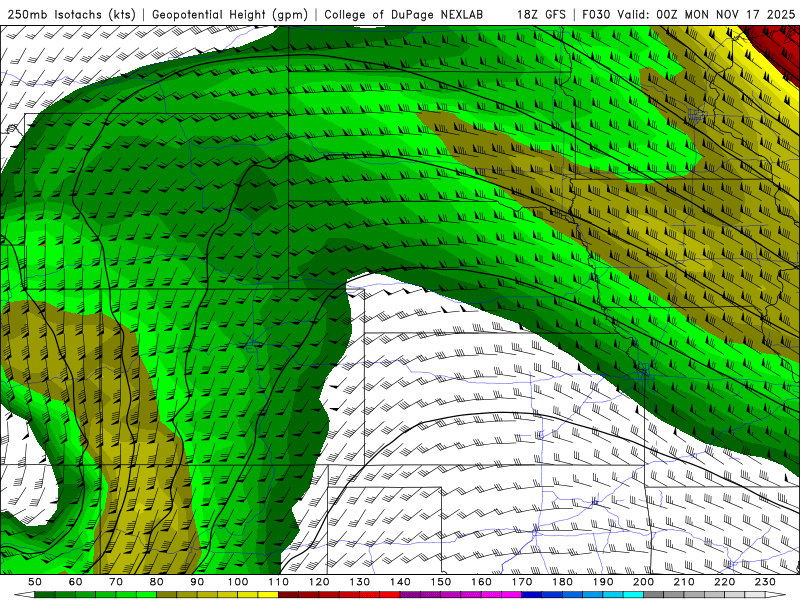Image resolution: width=800 pixels, height=600 pixels.
Task: Click the '70' color scale label
Action: click(116, 582)
